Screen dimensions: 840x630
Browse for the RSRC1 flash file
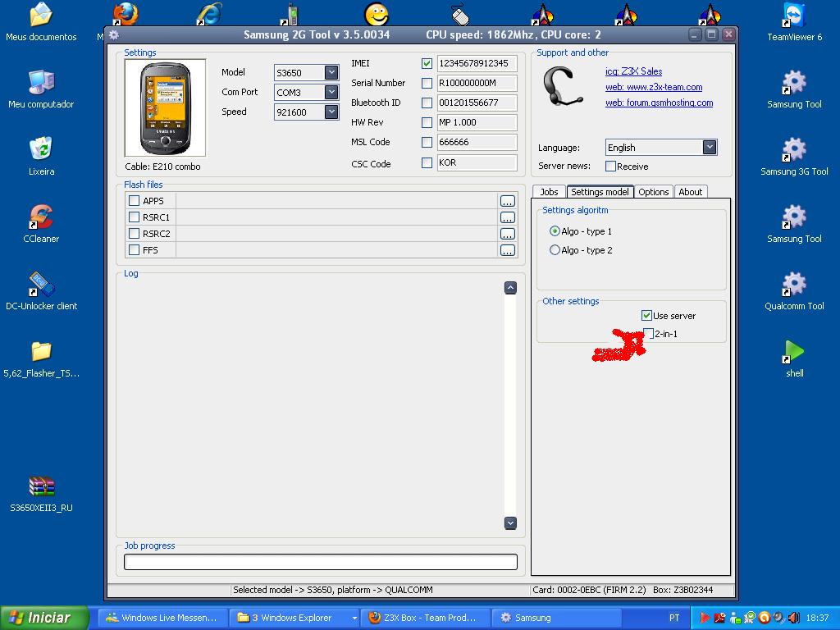507,217
